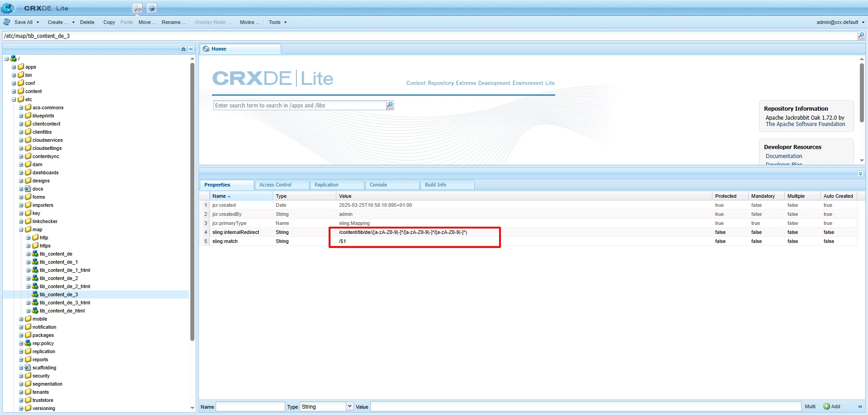Click the dam folder icon
This screenshot has width=868, height=415.
(x=28, y=164)
